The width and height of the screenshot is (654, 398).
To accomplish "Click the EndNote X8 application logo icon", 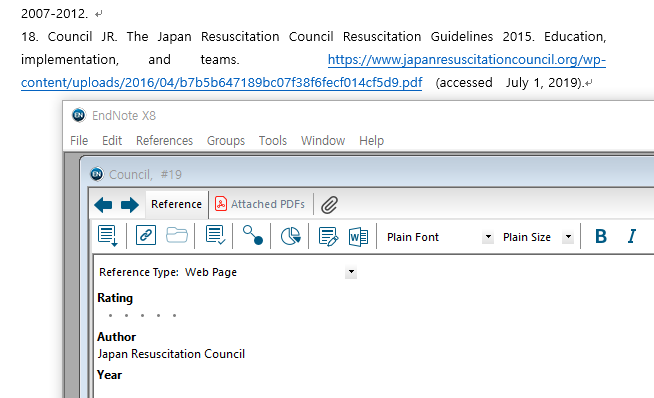I will pos(78,115).
